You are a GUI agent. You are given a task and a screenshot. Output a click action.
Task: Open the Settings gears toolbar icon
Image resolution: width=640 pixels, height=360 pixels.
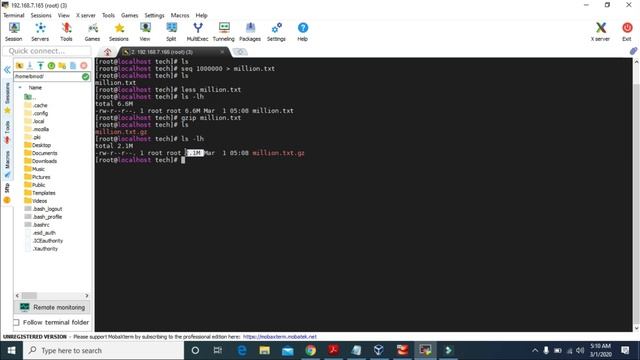pyautogui.click(x=276, y=32)
